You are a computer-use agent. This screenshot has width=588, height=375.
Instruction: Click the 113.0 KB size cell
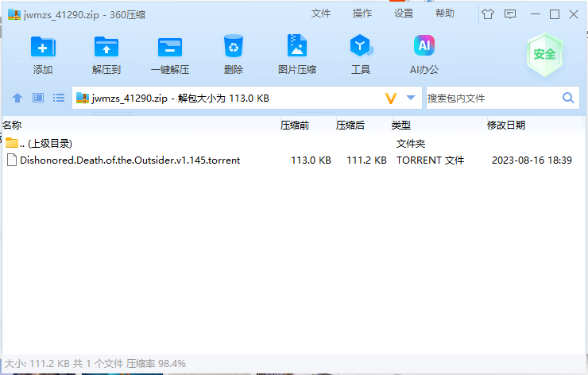click(311, 160)
